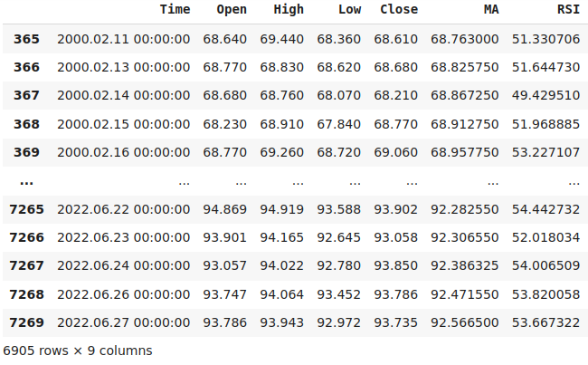Click the Time column header
Image resolution: width=588 pixels, height=365 pixels.
coord(175,9)
